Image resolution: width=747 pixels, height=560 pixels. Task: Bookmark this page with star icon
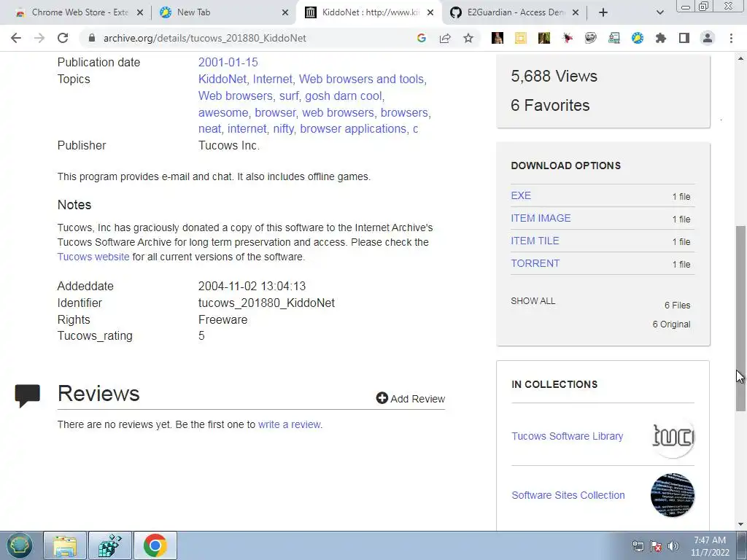click(x=468, y=38)
